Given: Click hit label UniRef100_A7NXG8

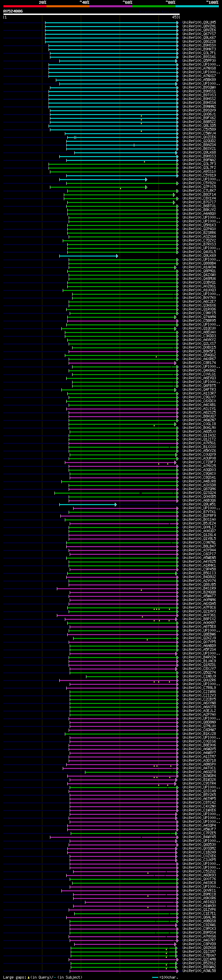Looking at the screenshot, I should [x=199, y=68].
